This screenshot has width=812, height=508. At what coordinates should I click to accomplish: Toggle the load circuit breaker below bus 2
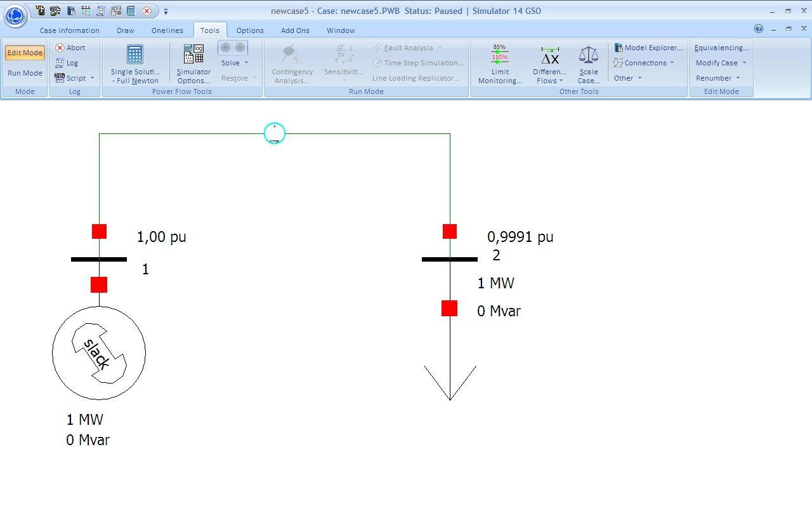(x=449, y=308)
